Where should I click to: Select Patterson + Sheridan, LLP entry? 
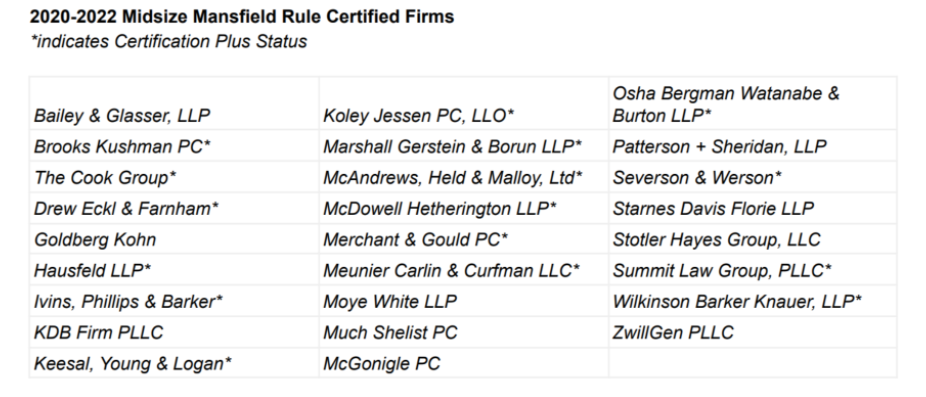[x=753, y=146]
